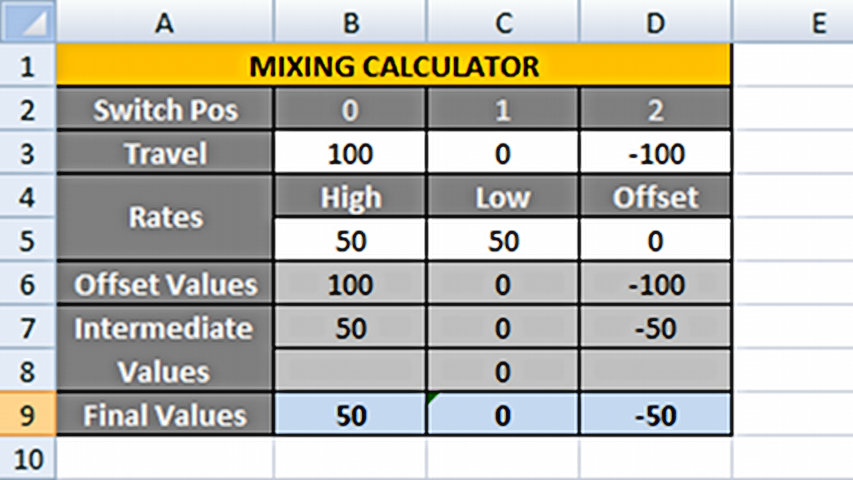Click the Select All corner button
The height and width of the screenshot is (480, 853).
[x=27, y=21]
